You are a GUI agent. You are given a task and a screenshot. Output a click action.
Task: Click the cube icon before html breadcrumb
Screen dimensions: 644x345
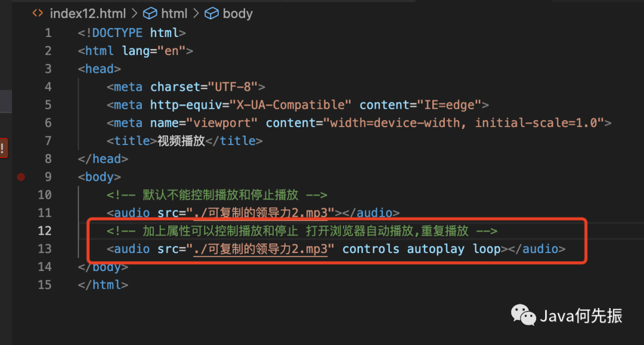pos(150,13)
